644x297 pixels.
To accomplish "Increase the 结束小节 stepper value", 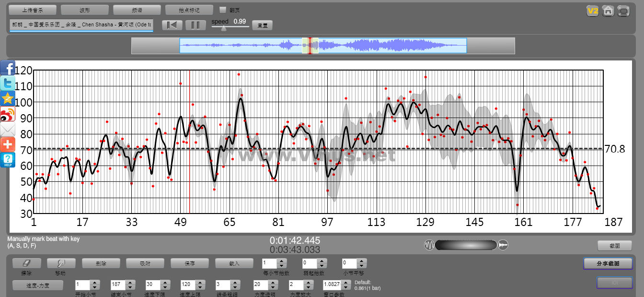I will (129, 283).
